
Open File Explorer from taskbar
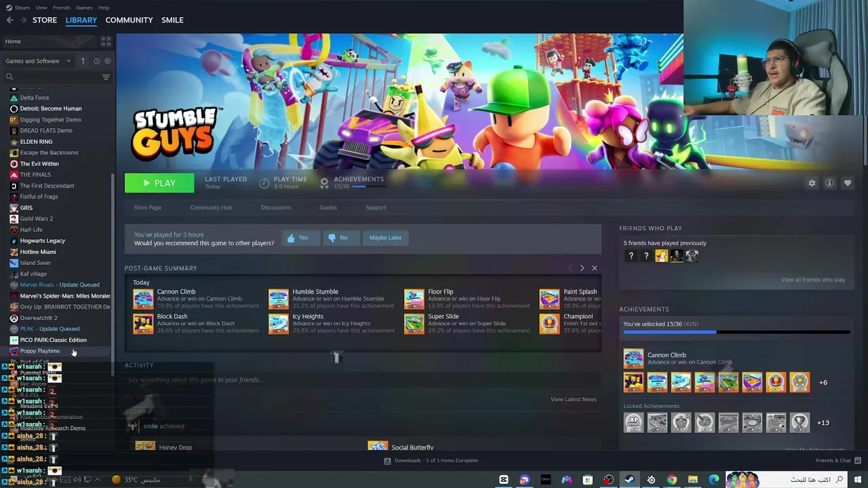[x=693, y=480]
